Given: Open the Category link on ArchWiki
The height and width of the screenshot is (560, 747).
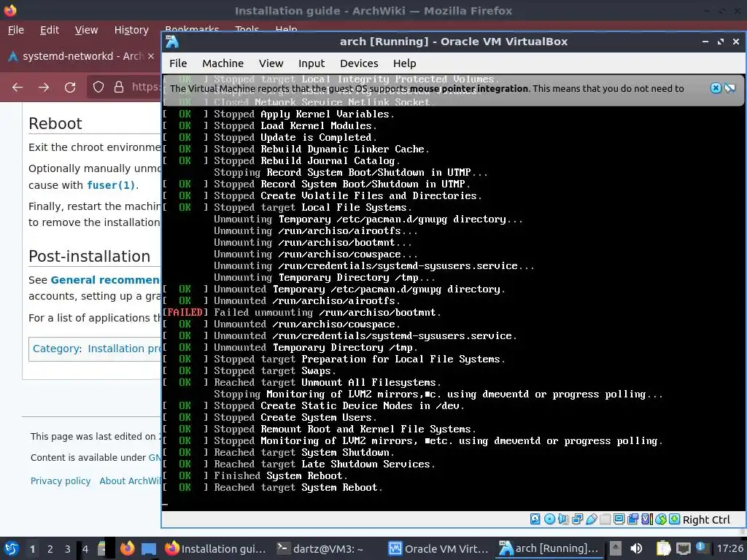Looking at the screenshot, I should 55,349.
